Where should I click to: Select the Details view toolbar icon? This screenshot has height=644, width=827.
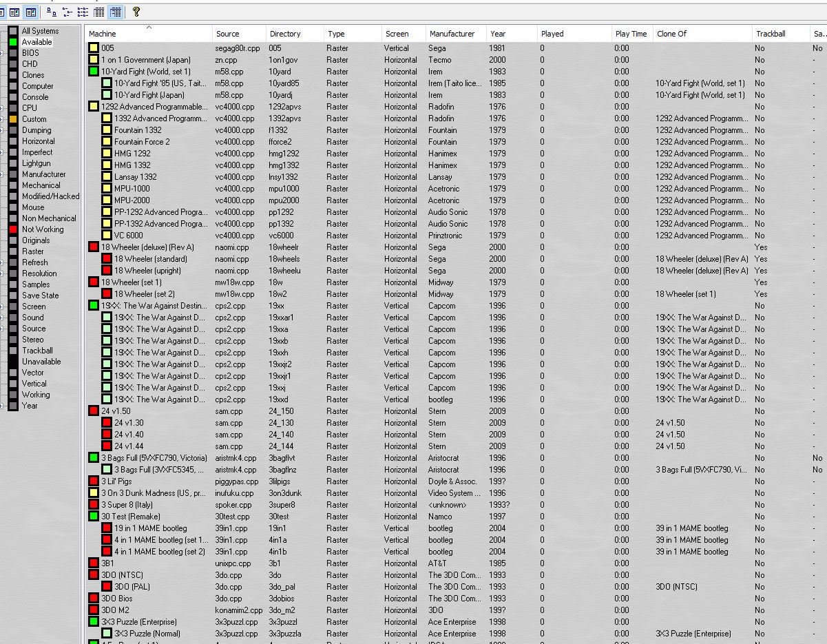click(99, 12)
